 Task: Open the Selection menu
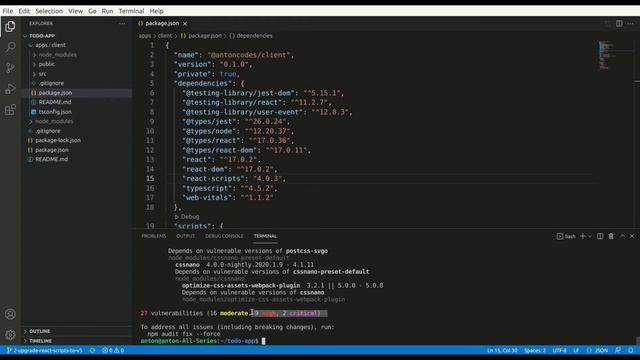pos(49,11)
